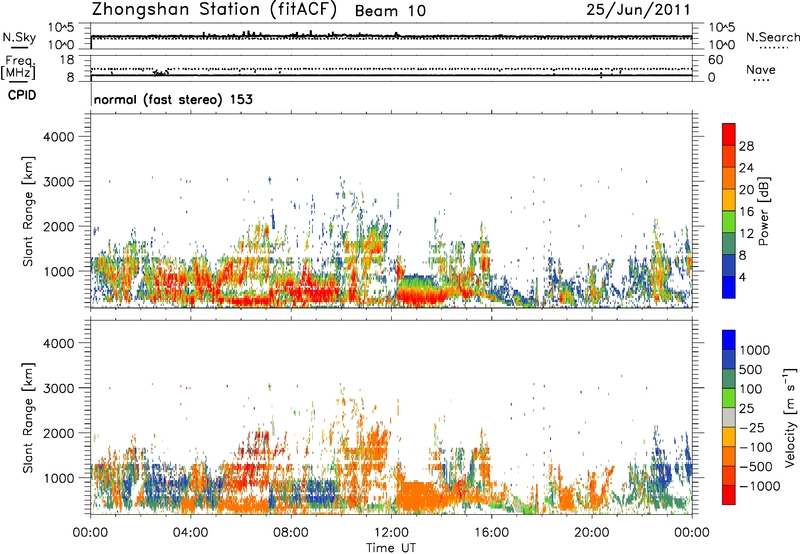Click the 'Beam 10' label
The width and height of the screenshot is (800, 554).
click(x=390, y=11)
